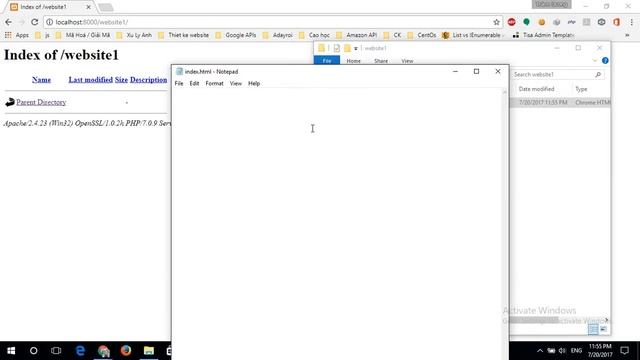The image size is (640, 360).
Task: Click the search magnifier icon in Explorer
Action: tap(598, 74)
